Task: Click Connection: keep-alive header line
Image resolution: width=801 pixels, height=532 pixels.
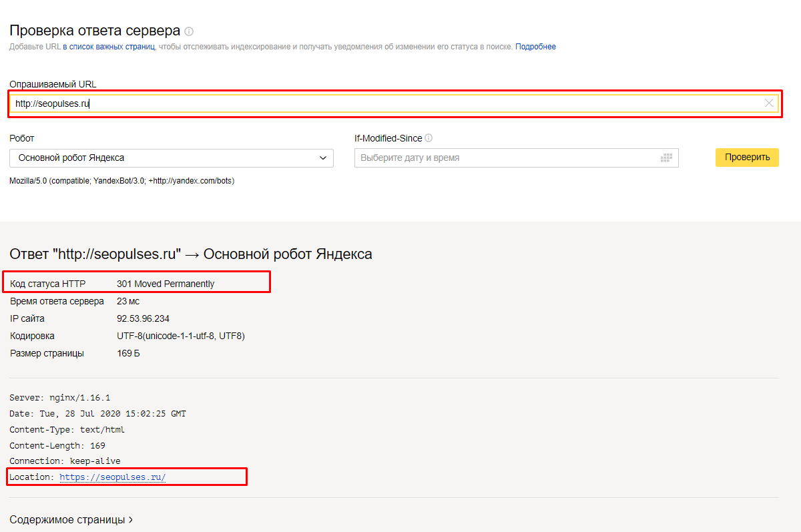Action: [65, 461]
